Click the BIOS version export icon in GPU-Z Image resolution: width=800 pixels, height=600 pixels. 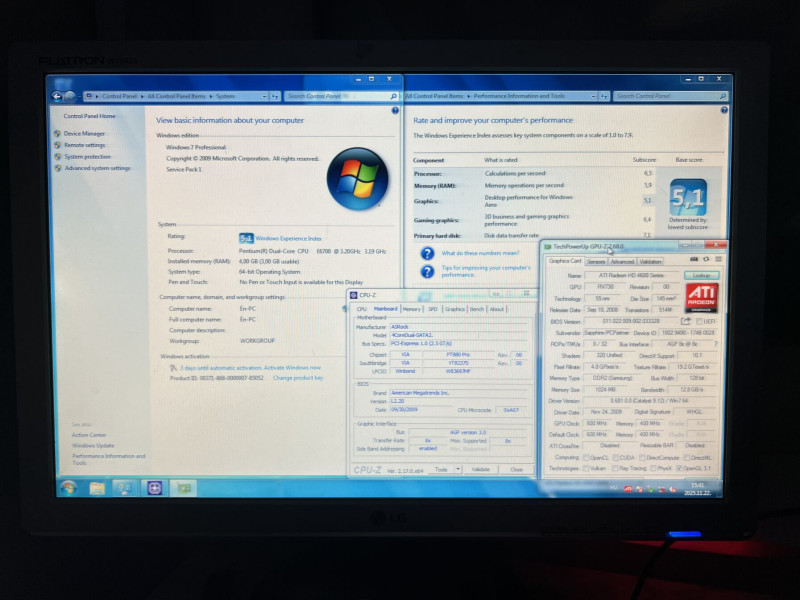tap(686, 321)
